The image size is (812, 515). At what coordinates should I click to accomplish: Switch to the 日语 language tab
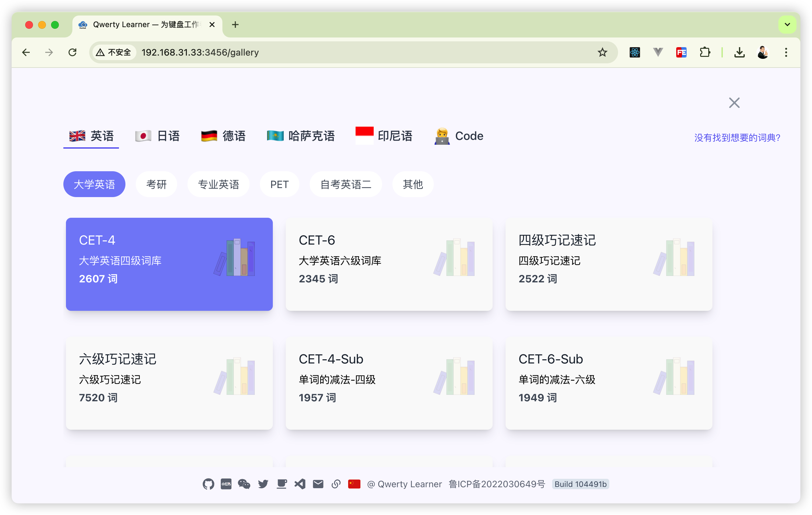[x=157, y=136]
